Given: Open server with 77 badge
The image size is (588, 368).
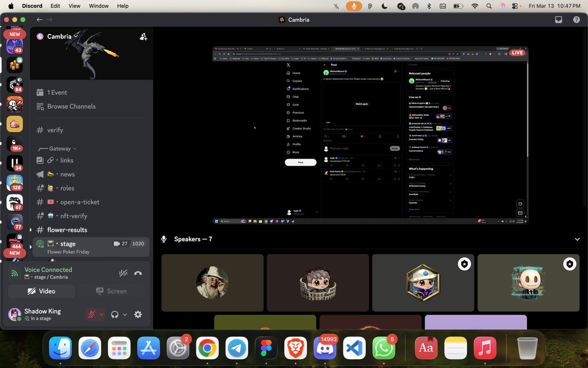Looking at the screenshot, I should (x=15, y=222).
